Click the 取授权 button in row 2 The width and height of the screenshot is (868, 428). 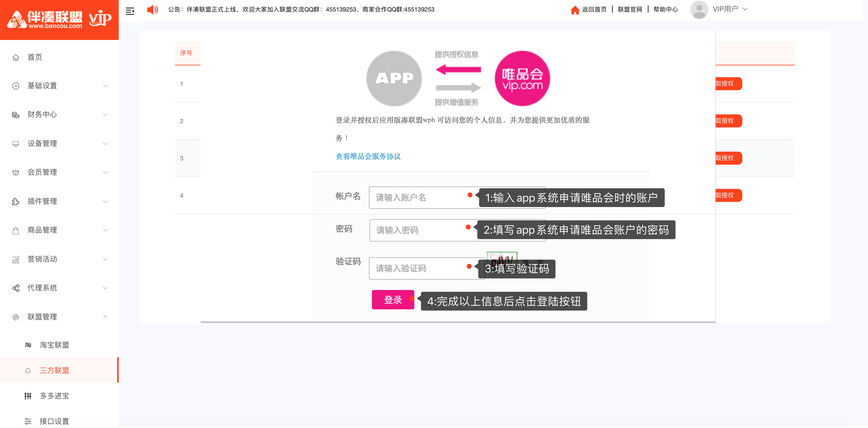click(x=728, y=121)
